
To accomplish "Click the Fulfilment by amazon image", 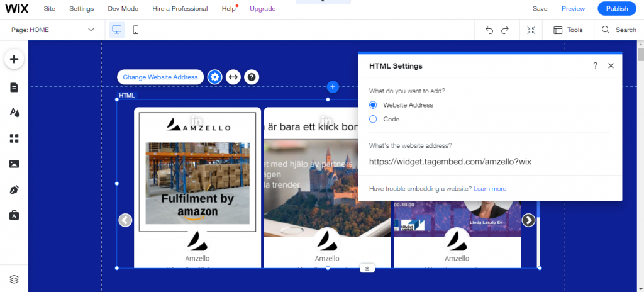I will [x=197, y=183].
